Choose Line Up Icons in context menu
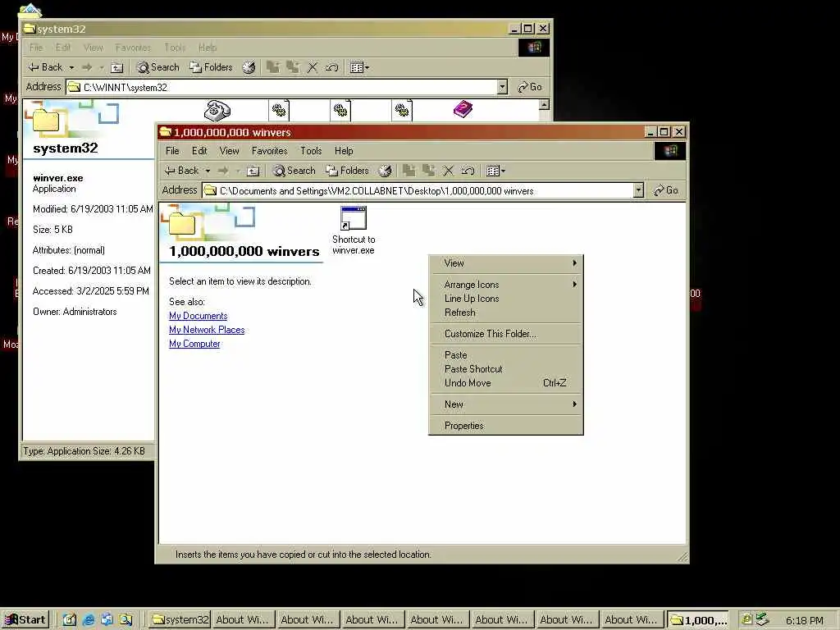This screenshot has height=630, width=840. point(505,299)
